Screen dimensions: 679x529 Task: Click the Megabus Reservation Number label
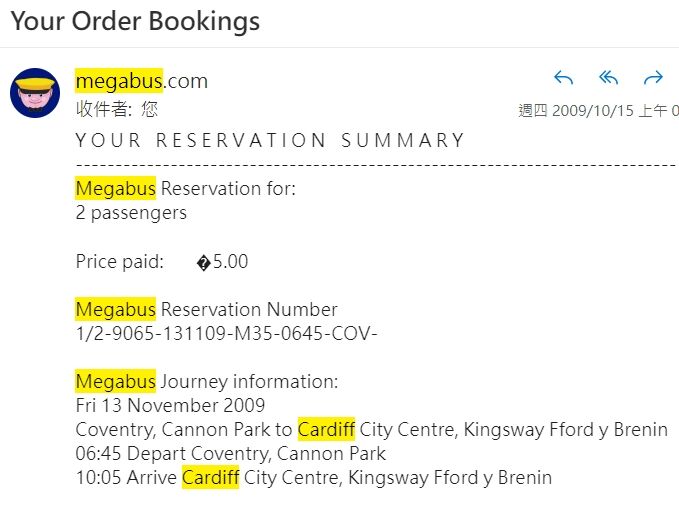pyautogui.click(x=206, y=309)
